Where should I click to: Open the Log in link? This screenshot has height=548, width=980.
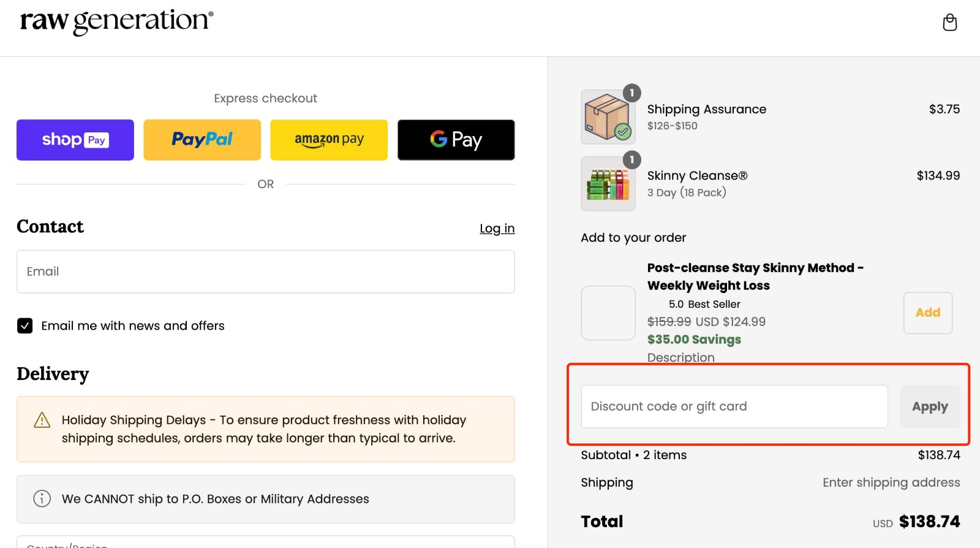tap(497, 228)
